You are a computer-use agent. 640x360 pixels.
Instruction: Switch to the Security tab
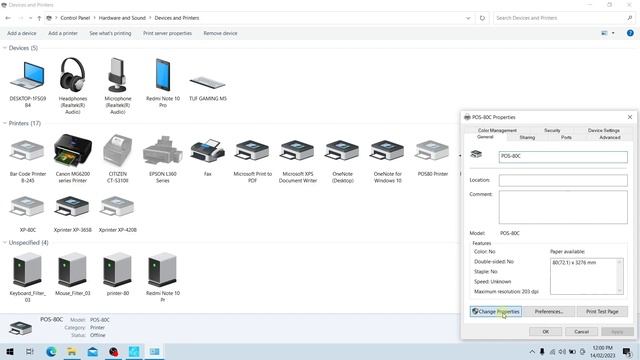click(552, 130)
